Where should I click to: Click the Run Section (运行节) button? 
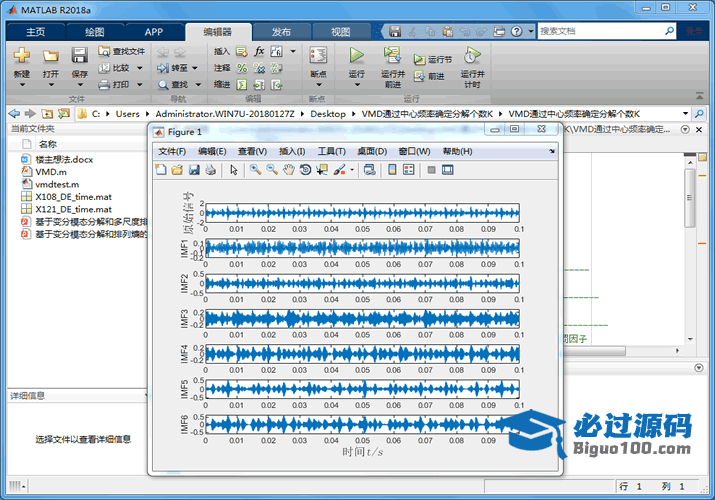[x=435, y=59]
